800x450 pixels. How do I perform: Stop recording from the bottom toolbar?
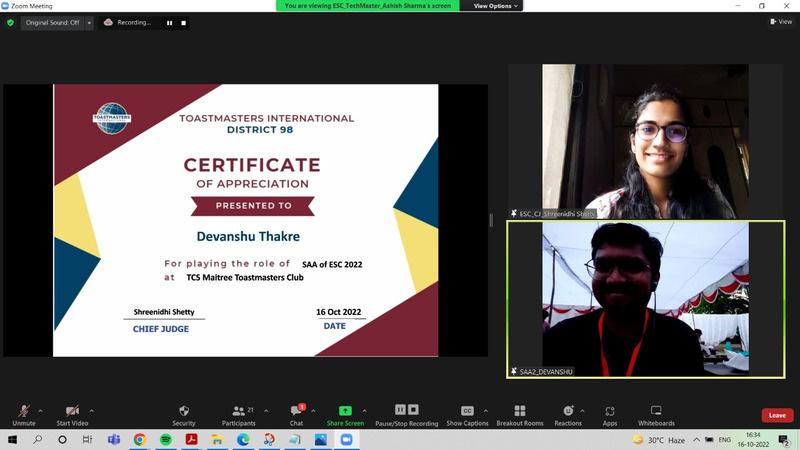point(413,409)
